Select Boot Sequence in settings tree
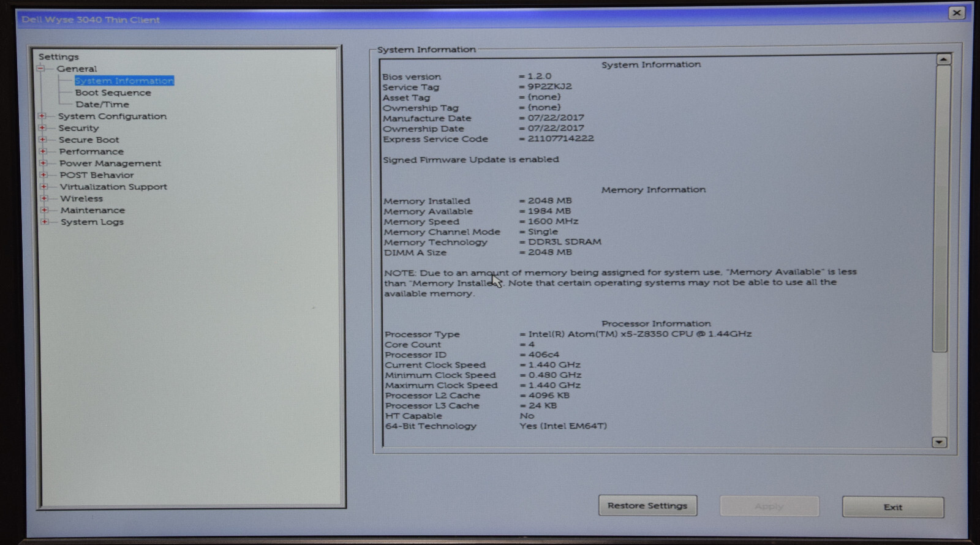 tap(113, 92)
